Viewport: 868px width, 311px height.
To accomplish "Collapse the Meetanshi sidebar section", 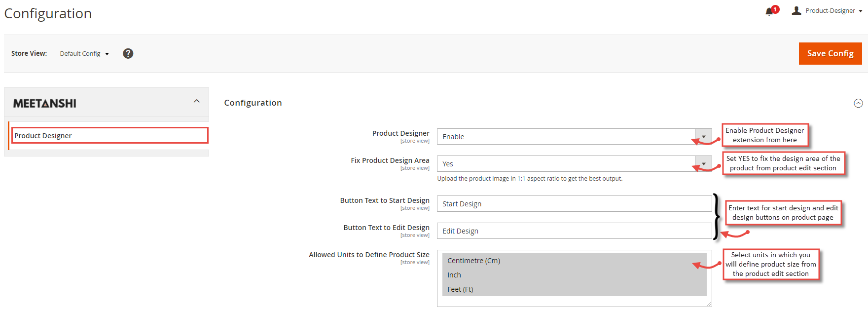I will pos(197,101).
